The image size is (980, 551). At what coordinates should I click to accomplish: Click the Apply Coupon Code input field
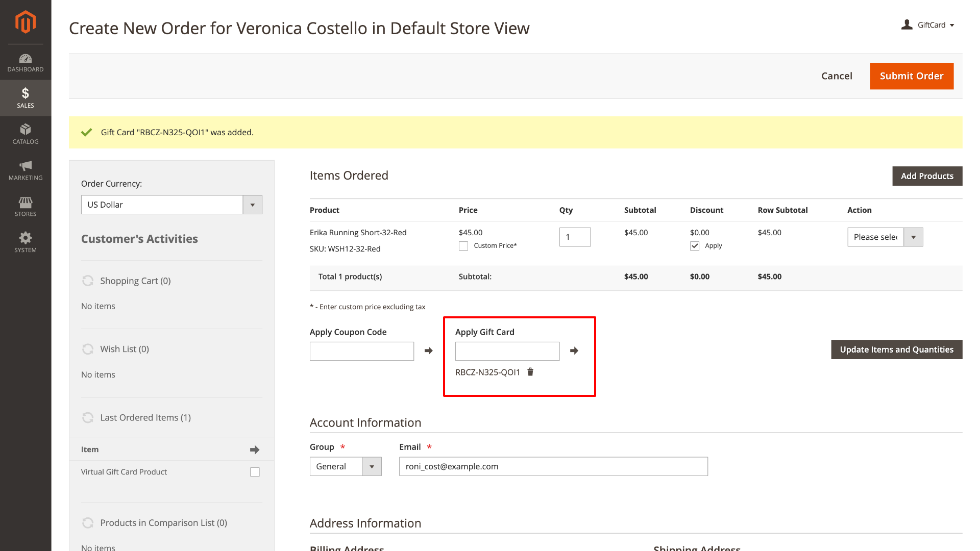(x=361, y=350)
